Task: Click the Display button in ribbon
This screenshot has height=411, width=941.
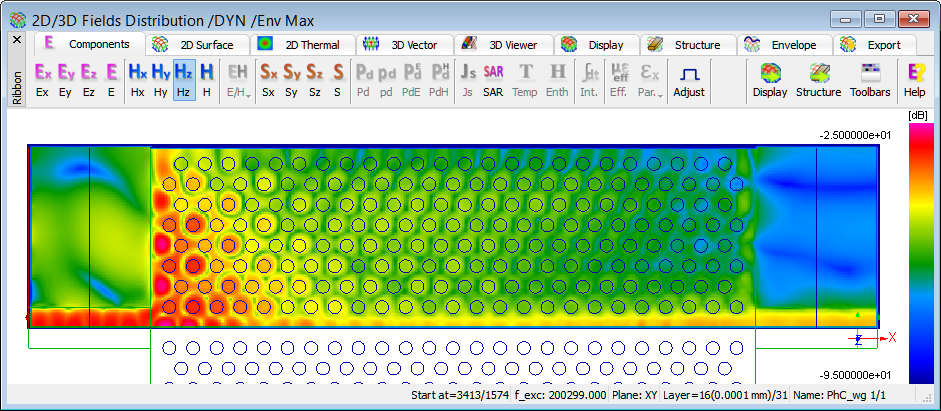Action: pos(769,80)
